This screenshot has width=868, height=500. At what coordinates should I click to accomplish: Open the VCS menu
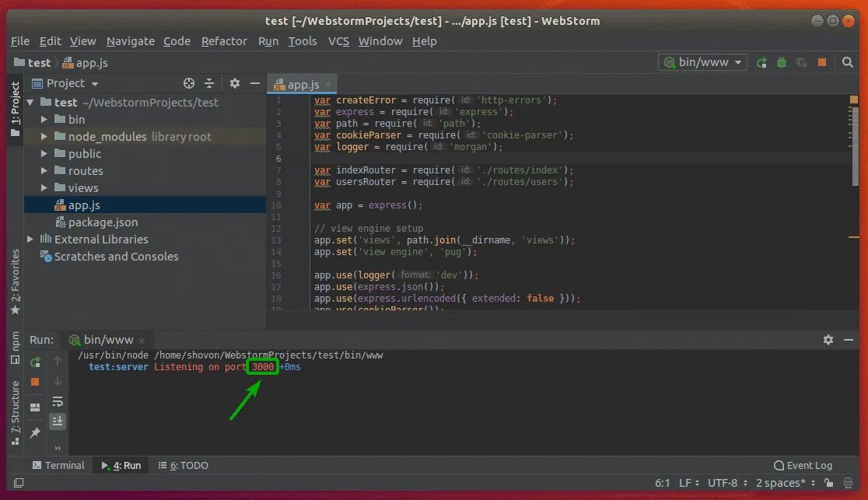pyautogui.click(x=338, y=41)
